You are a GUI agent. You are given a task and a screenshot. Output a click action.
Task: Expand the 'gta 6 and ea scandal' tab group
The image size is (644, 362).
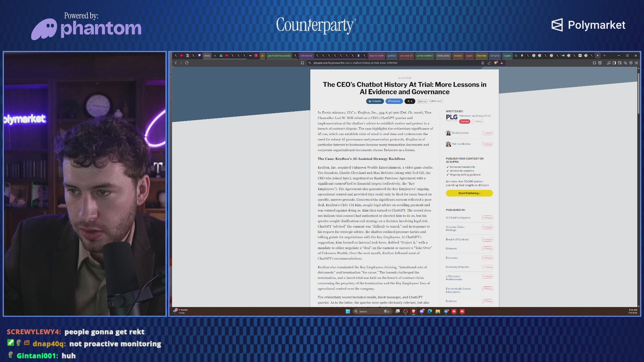[x=279, y=56]
